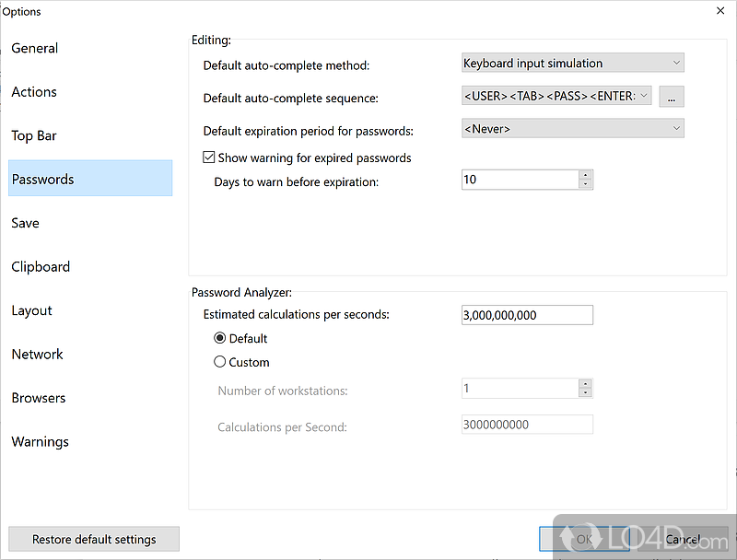Image resolution: width=737 pixels, height=560 pixels.
Task: Open Default expiration period dropdown
Action: point(572,129)
